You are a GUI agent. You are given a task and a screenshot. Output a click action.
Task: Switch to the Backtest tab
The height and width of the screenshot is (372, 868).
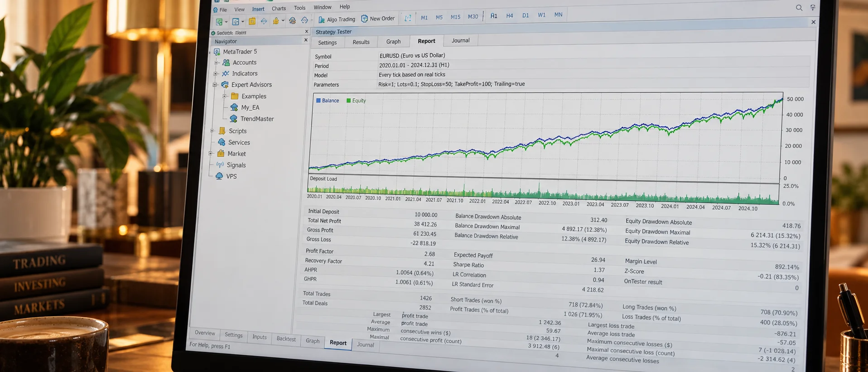pos(286,339)
